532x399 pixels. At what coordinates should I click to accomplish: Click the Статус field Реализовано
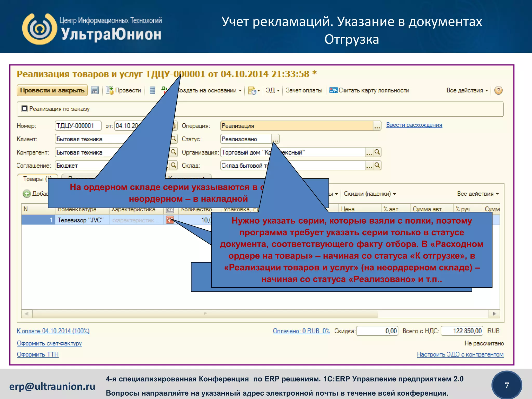click(x=246, y=139)
